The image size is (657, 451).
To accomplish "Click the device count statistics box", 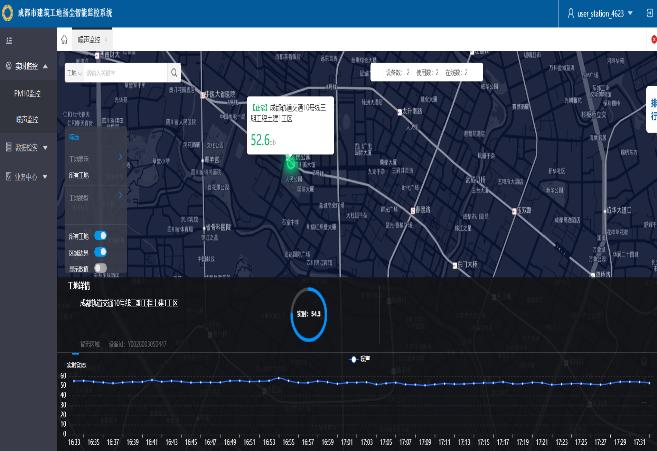I will [x=427, y=72].
